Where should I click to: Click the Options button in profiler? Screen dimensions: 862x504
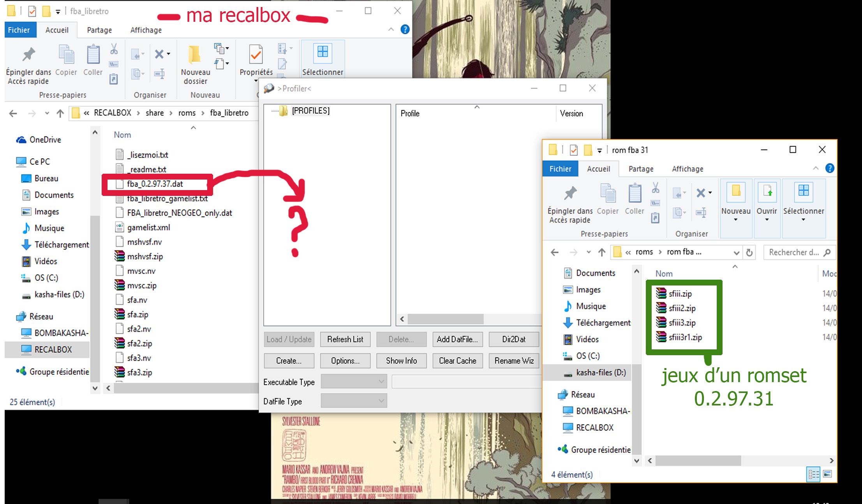pyautogui.click(x=345, y=361)
